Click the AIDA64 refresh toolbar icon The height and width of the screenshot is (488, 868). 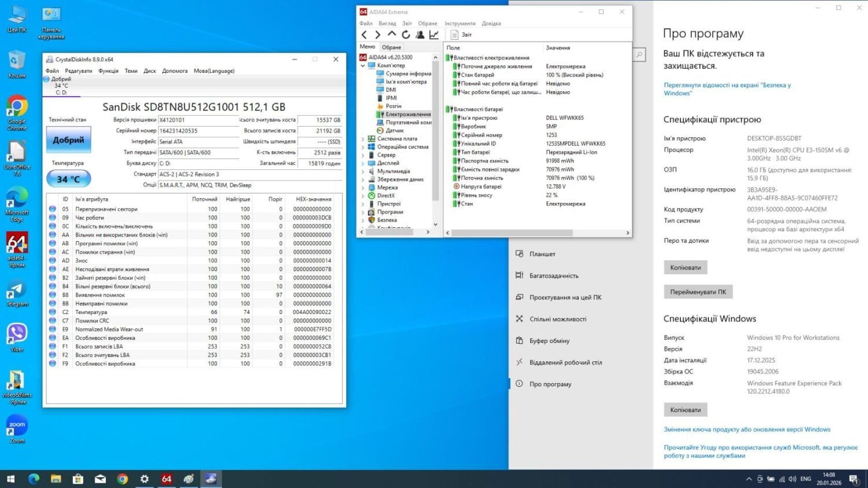point(406,35)
